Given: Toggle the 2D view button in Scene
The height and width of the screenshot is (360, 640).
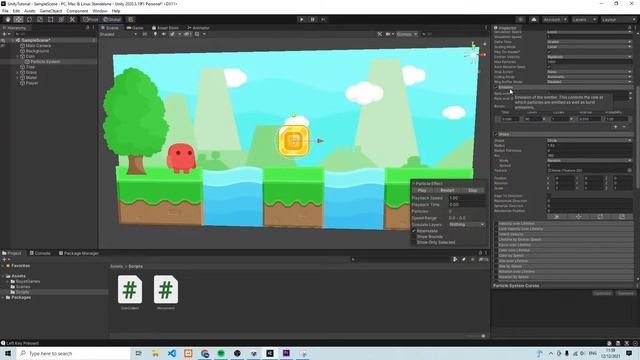Looking at the screenshot, I should (x=144, y=34).
